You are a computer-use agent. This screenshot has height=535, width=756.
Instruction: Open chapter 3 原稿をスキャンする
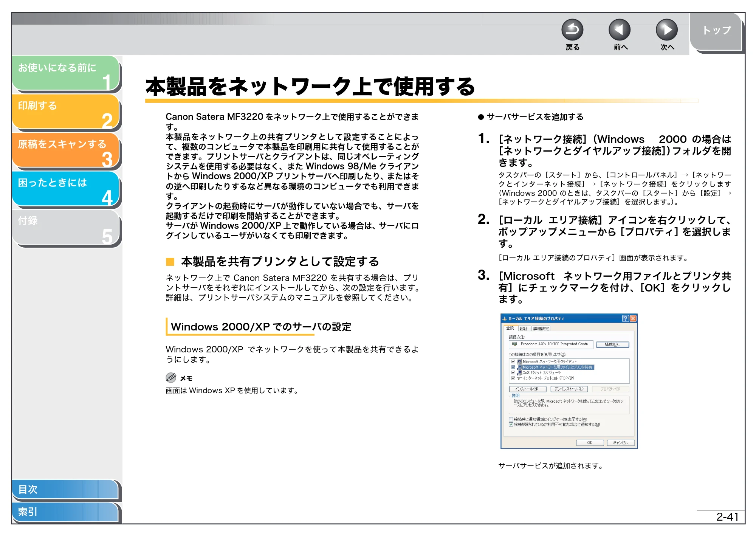(x=66, y=150)
